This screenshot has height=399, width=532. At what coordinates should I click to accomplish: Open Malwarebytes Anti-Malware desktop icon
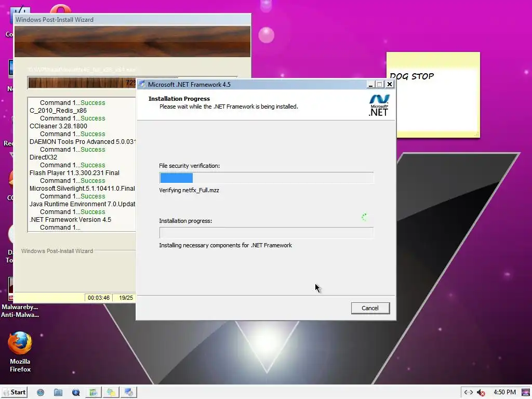click(20, 298)
